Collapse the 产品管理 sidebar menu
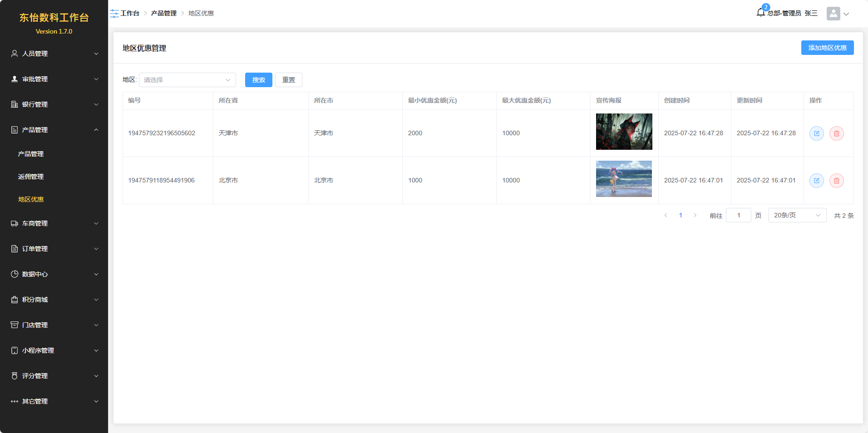Image resolution: width=868 pixels, height=433 pixels. point(54,130)
